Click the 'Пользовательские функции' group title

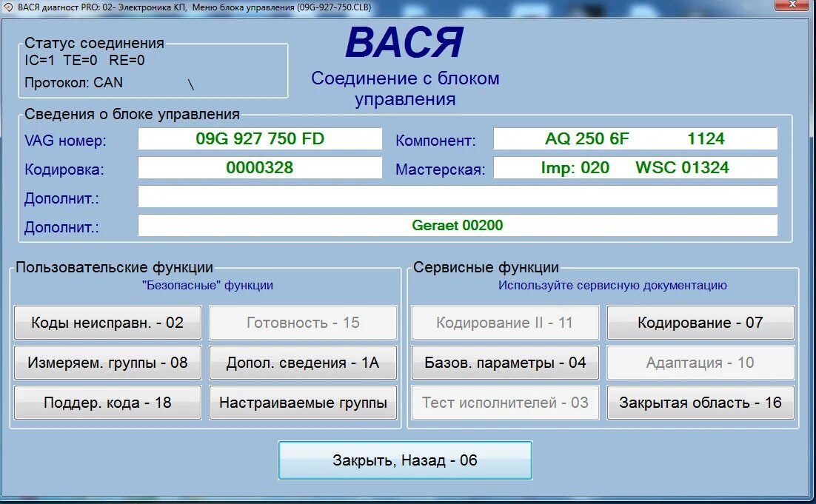click(114, 267)
